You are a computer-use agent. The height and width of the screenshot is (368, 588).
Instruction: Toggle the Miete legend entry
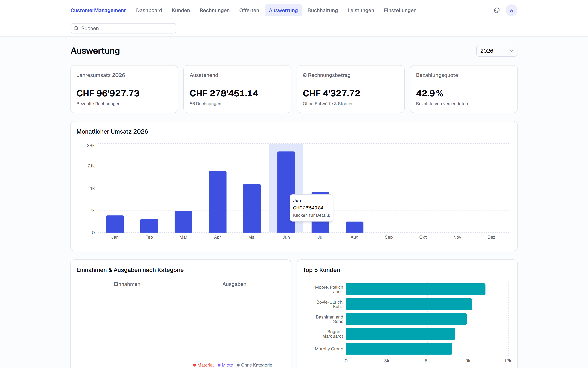coord(225,365)
